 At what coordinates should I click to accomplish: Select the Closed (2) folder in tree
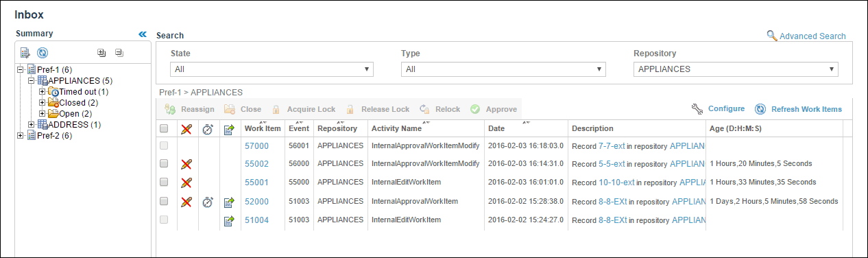[x=71, y=103]
